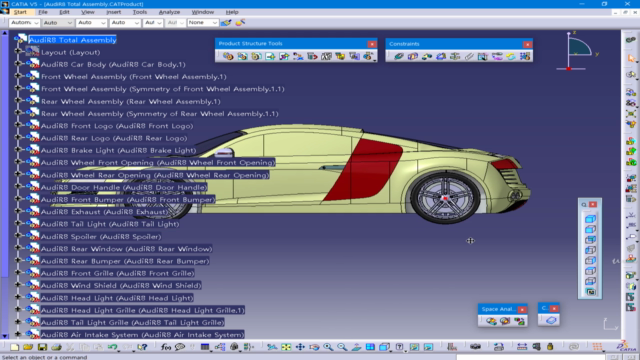Click the Fit All In icon

point(286,347)
